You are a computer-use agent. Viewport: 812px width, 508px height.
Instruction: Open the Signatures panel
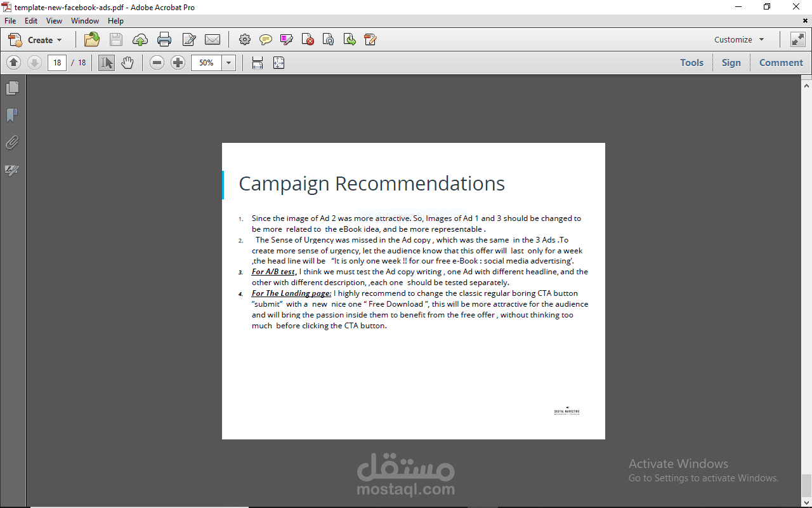[12, 170]
